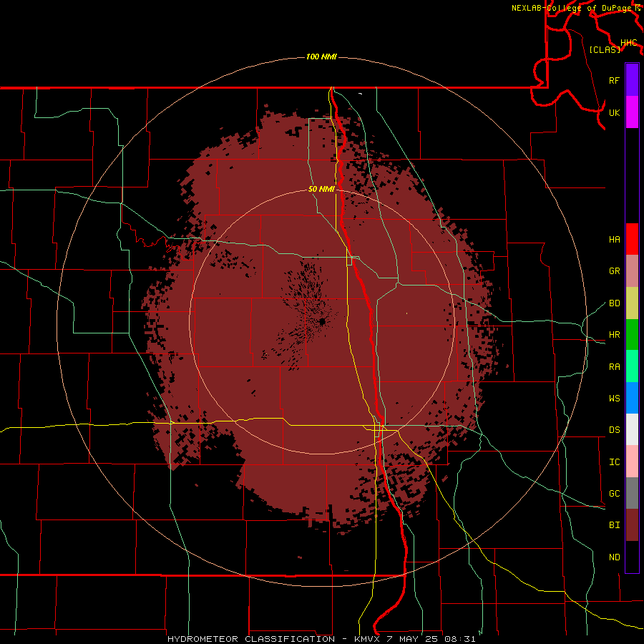
Task: Click the [CLAS] unit label
Action: click(605, 49)
